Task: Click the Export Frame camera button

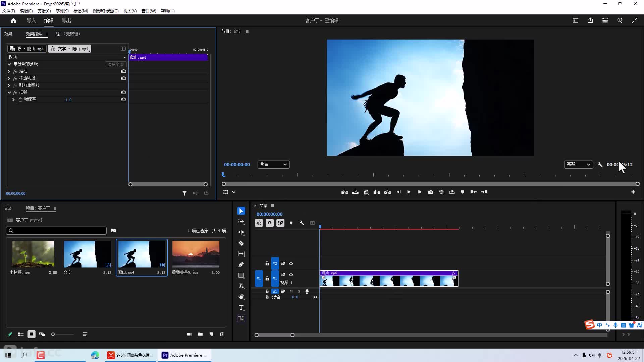Action: point(431,192)
